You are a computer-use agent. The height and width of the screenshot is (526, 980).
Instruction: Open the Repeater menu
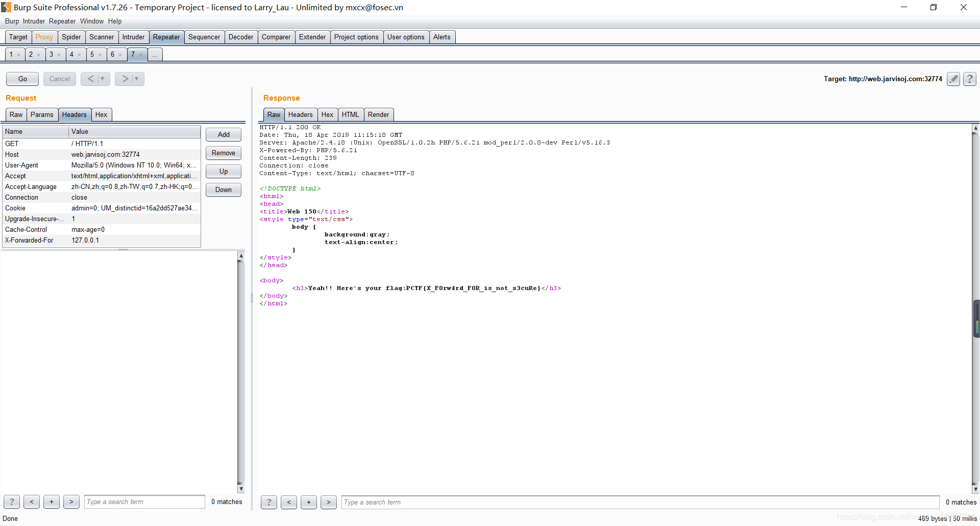click(x=62, y=21)
